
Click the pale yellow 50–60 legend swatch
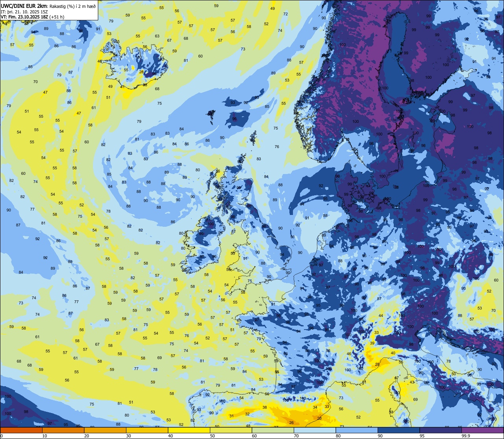231,430
